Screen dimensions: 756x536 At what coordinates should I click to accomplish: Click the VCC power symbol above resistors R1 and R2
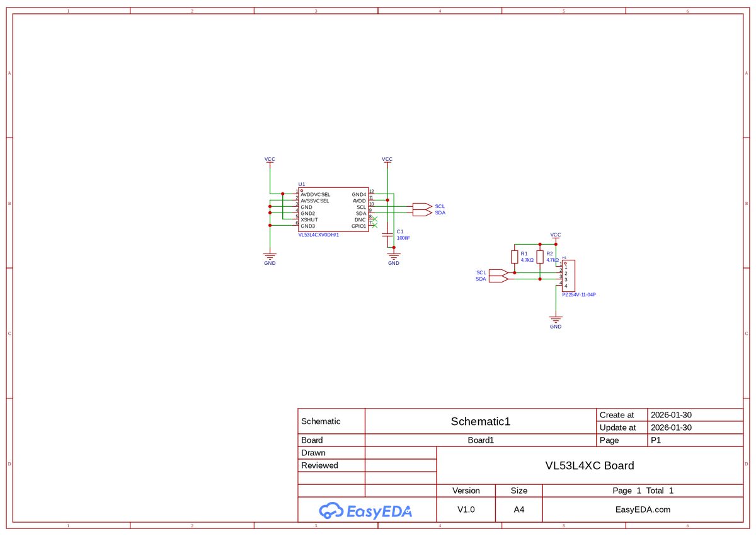556,236
